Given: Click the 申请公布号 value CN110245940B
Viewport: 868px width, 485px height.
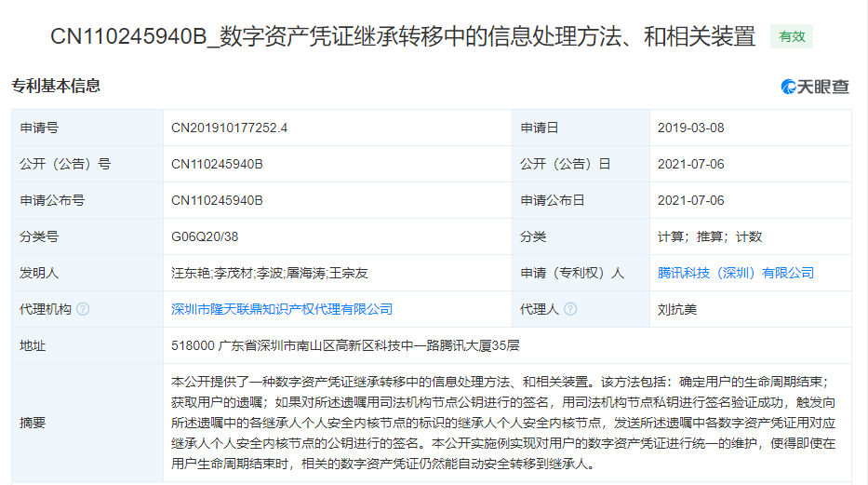Looking at the screenshot, I should (x=217, y=200).
